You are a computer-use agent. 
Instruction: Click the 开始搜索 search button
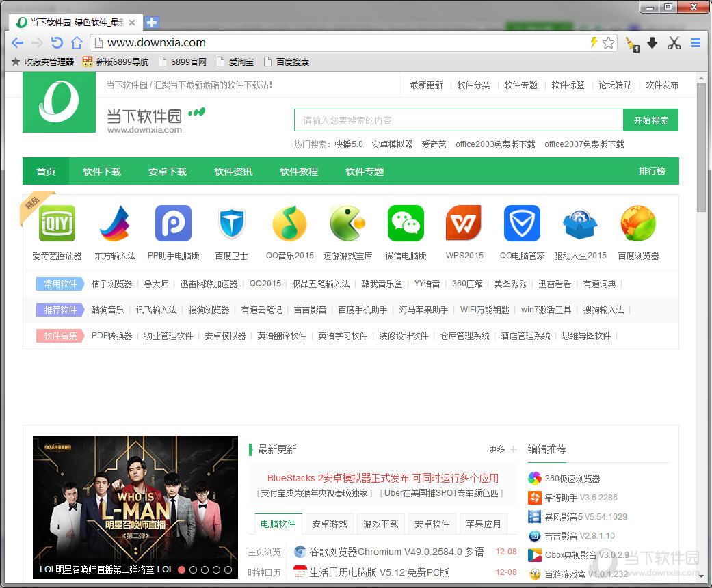pos(650,120)
